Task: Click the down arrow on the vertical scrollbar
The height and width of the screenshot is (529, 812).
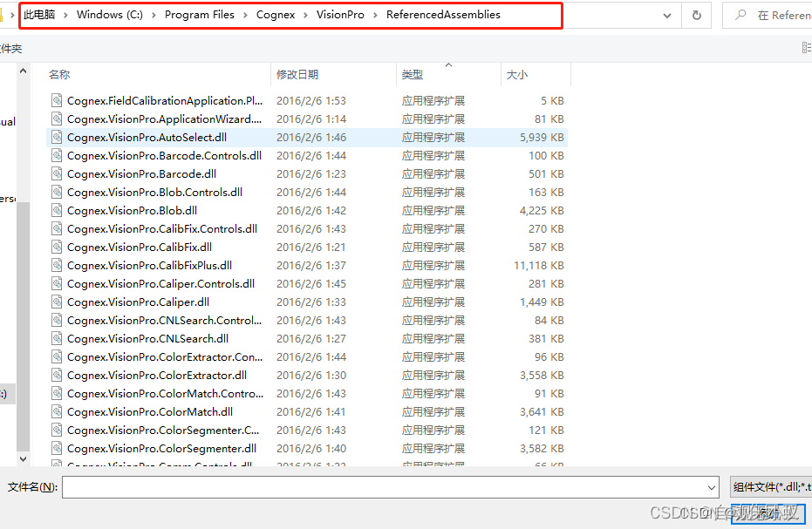Action: pyautogui.click(x=24, y=458)
